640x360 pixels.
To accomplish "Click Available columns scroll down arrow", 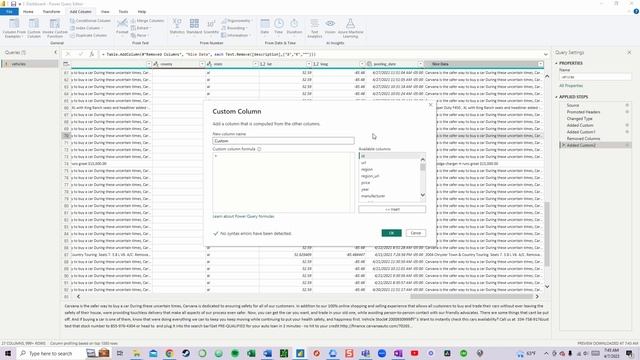I will tap(422, 195).
